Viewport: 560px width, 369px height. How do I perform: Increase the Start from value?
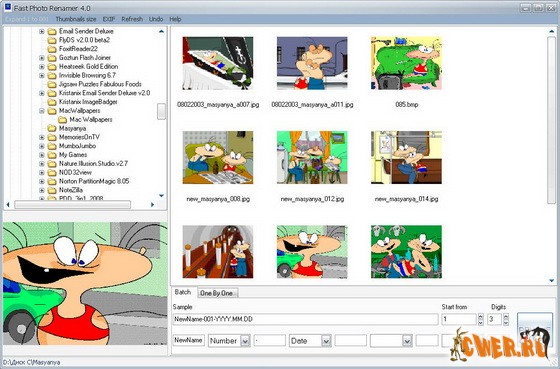480,316
